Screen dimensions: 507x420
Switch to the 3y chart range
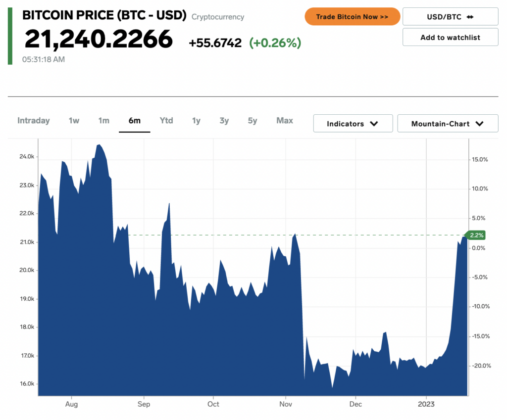tap(224, 121)
